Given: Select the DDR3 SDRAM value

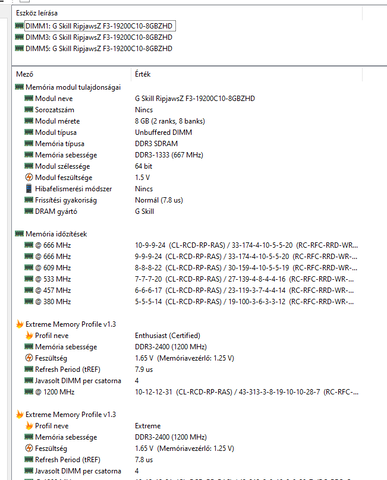Looking at the screenshot, I should coord(156,144).
